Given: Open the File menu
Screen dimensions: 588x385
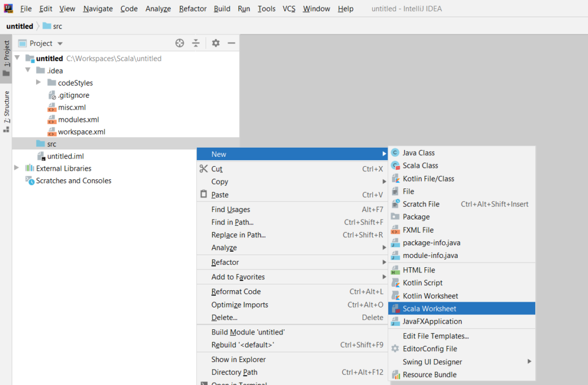Looking at the screenshot, I should coord(26,9).
